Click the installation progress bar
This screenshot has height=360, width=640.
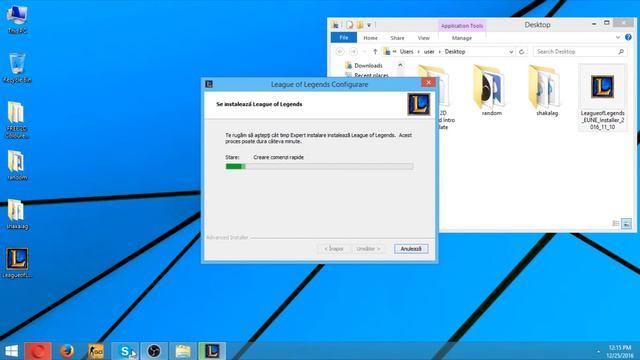[x=320, y=166]
